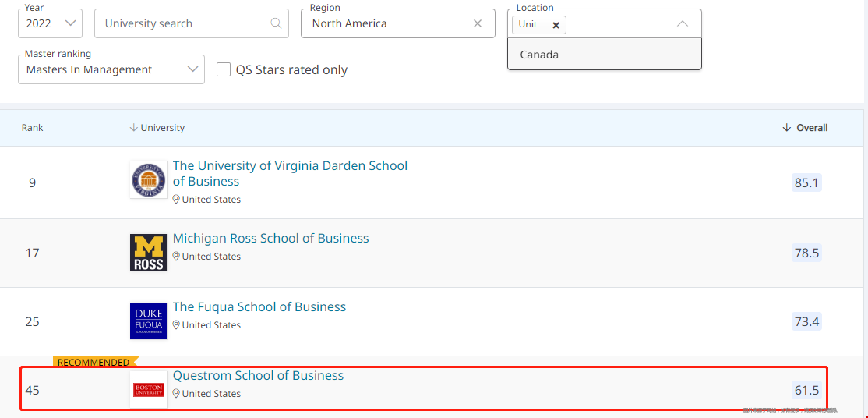The image size is (868, 418).
Task: Click rank number 45
Action: tap(32, 390)
